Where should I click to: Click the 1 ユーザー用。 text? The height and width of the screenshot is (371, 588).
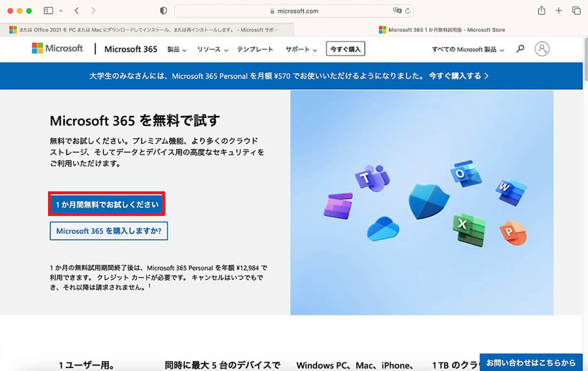(x=87, y=365)
